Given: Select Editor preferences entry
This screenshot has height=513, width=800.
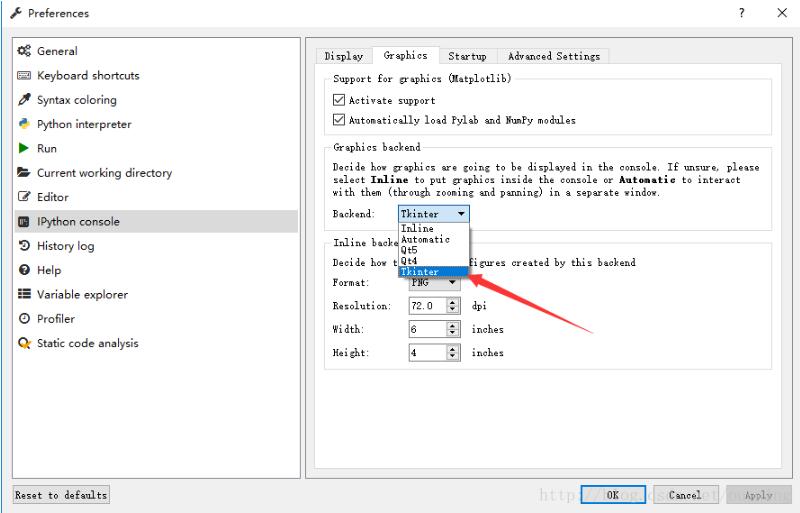Looking at the screenshot, I should pyautogui.click(x=155, y=197).
